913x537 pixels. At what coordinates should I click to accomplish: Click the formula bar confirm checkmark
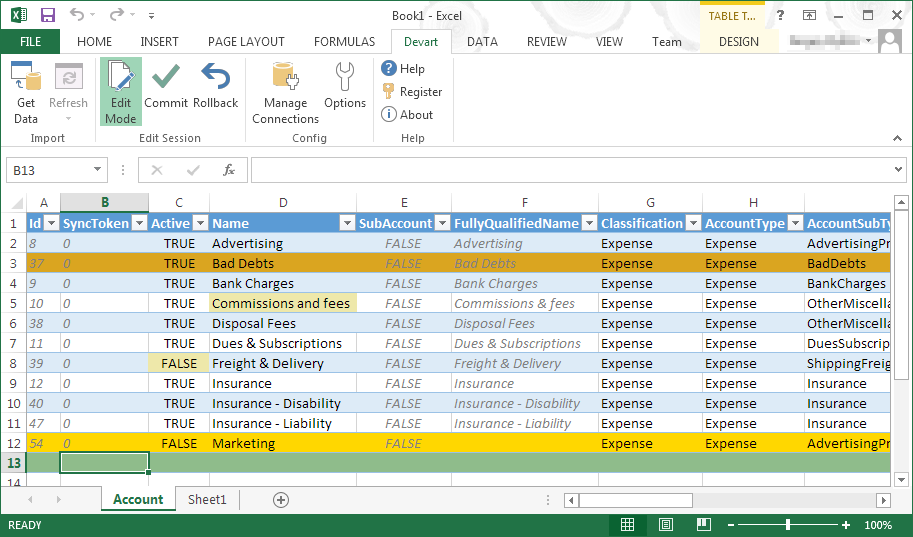(x=193, y=170)
